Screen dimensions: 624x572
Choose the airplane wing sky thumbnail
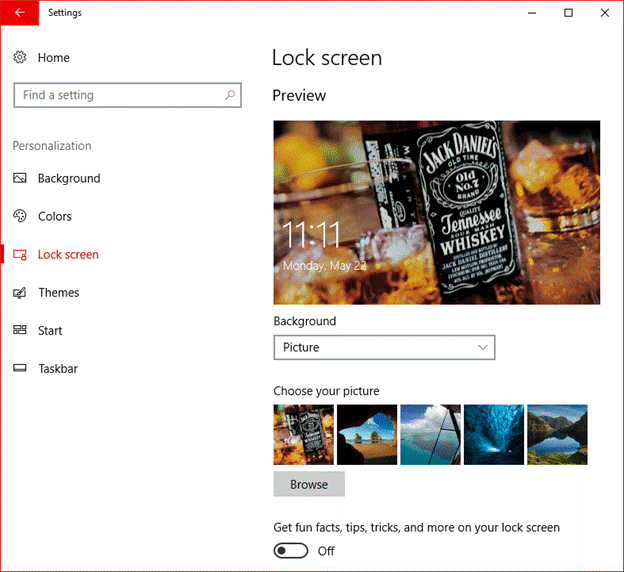[x=431, y=435]
